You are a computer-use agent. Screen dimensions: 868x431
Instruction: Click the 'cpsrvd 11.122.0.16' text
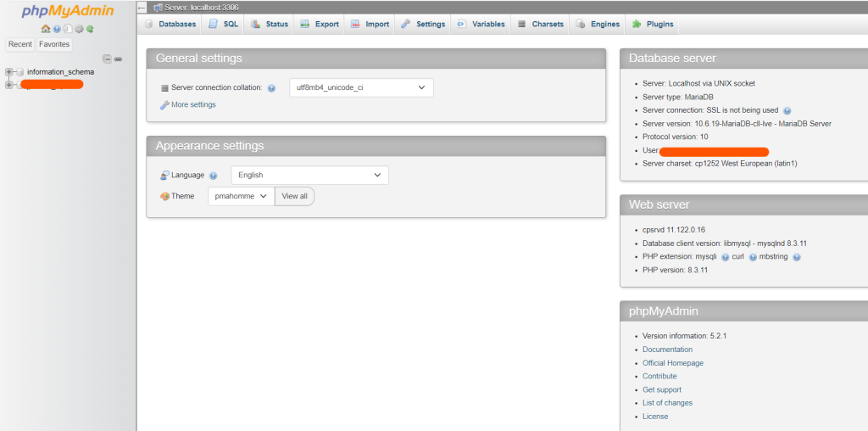(x=674, y=230)
